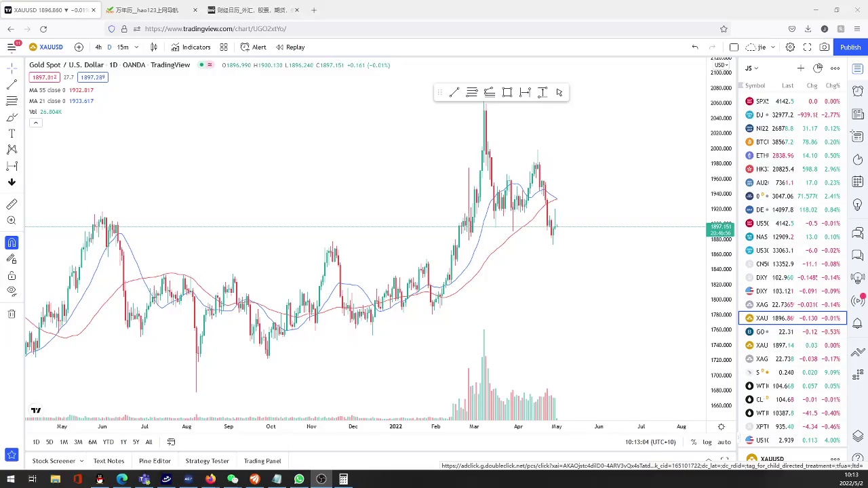Click the browser address bar URL
868x488 pixels.
pyautogui.click(x=215, y=28)
